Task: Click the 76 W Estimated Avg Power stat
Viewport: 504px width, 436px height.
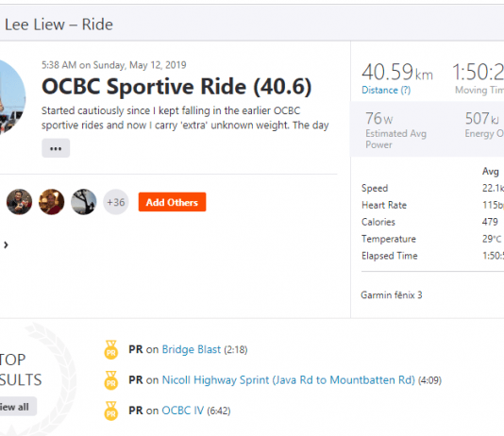Action: (x=395, y=130)
